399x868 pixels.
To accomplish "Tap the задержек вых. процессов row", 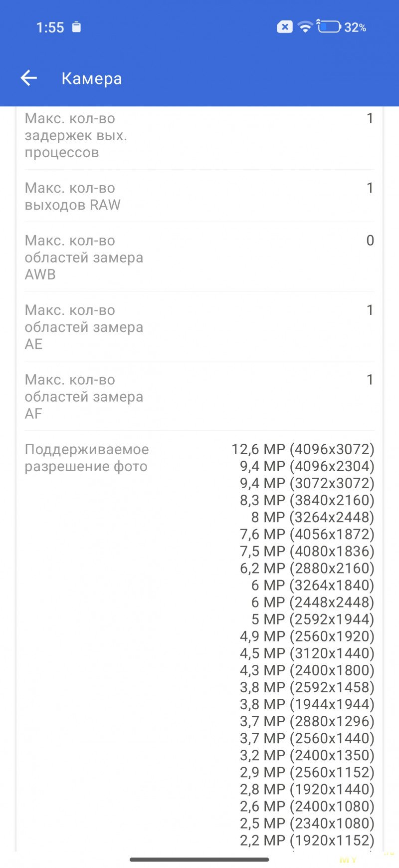I will pos(199,135).
